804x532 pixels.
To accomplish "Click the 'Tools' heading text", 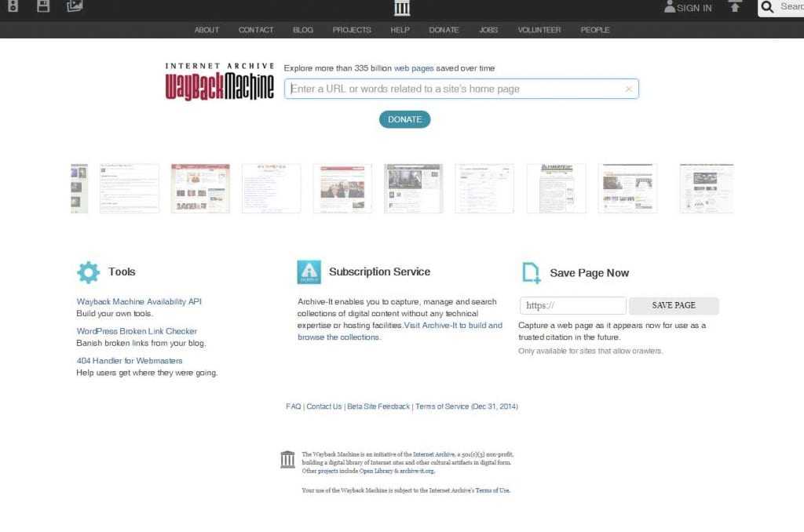I will click(122, 271).
